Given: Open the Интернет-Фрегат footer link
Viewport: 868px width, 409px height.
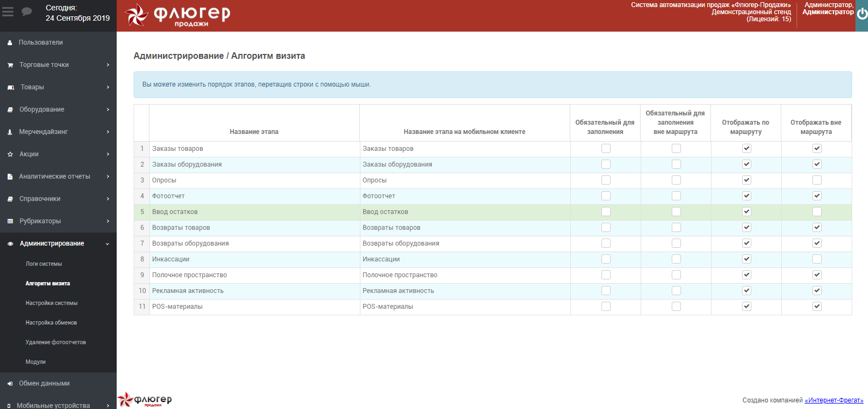Looking at the screenshot, I should [834, 400].
